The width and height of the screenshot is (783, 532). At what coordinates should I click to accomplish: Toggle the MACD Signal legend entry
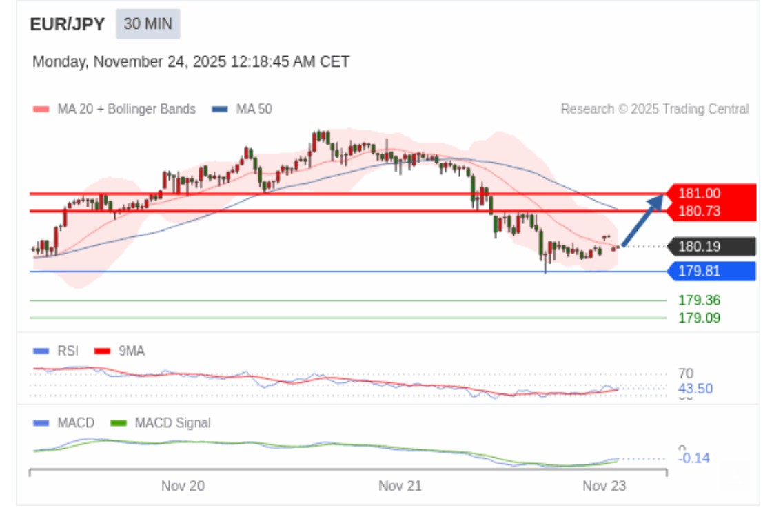tap(161, 423)
